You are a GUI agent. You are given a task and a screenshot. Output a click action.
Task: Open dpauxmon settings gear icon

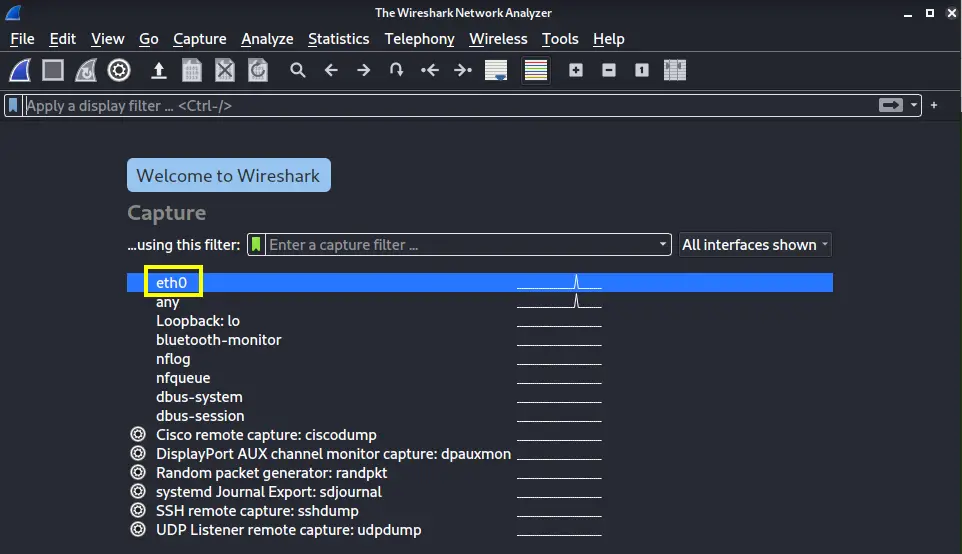tap(138, 453)
